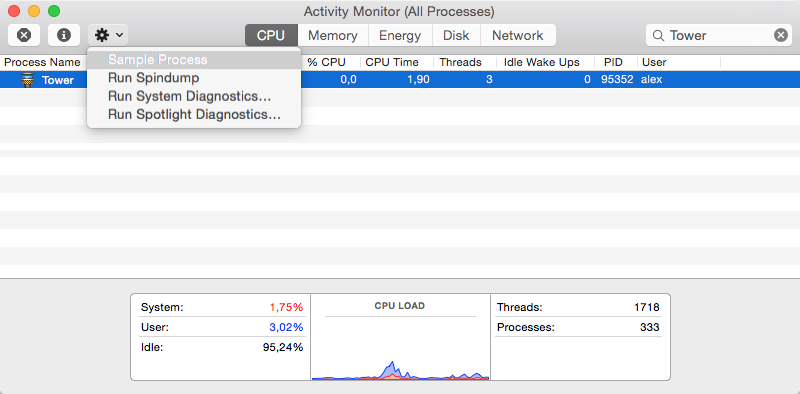Switch to the Energy tab
This screenshot has width=800, height=394.
400,35
